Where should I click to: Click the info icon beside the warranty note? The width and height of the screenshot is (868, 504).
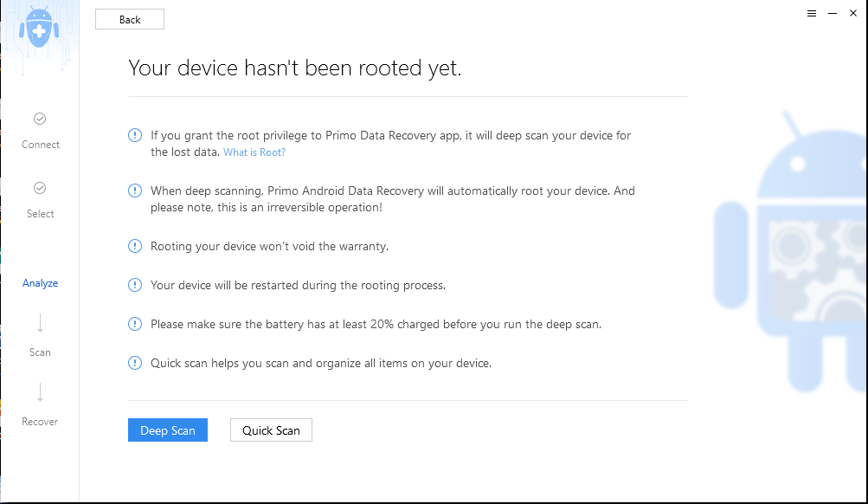point(134,246)
